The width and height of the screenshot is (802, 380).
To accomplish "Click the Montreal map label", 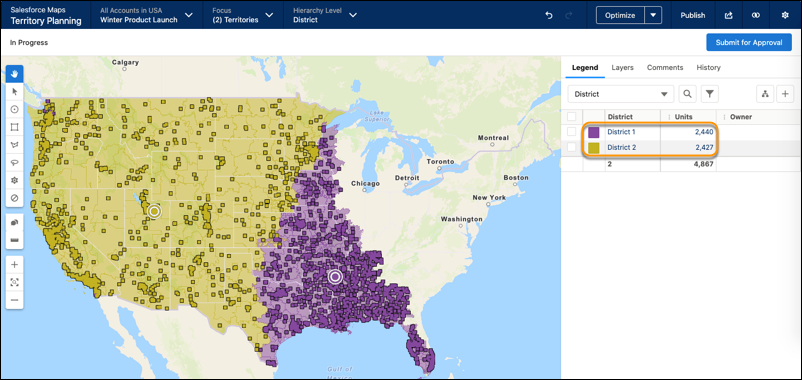I will pyautogui.click(x=493, y=138).
